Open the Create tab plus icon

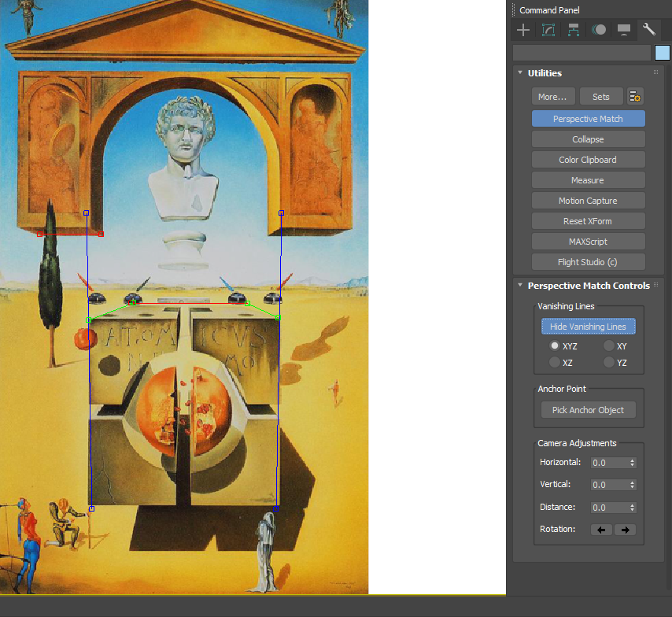pyautogui.click(x=523, y=30)
